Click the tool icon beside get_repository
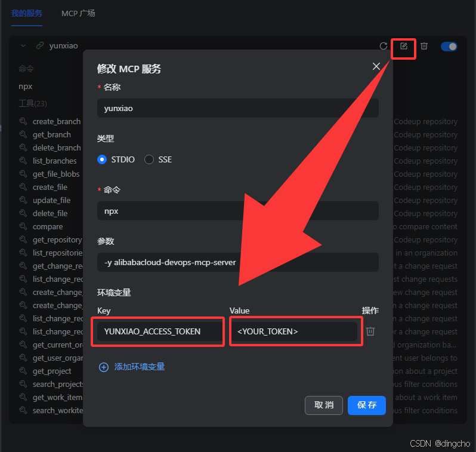Screen dimensions: 476x452 pyautogui.click(x=23, y=239)
